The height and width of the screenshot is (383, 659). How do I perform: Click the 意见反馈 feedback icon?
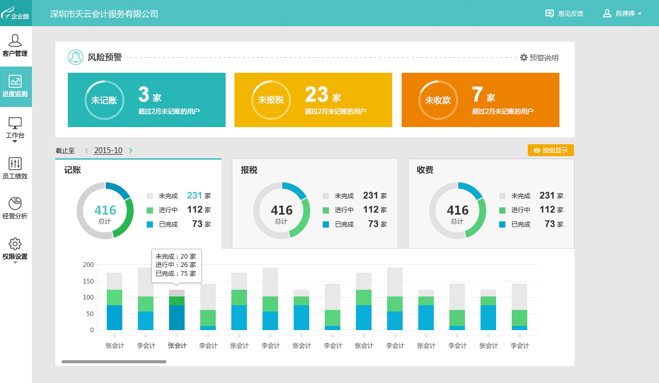click(x=549, y=13)
